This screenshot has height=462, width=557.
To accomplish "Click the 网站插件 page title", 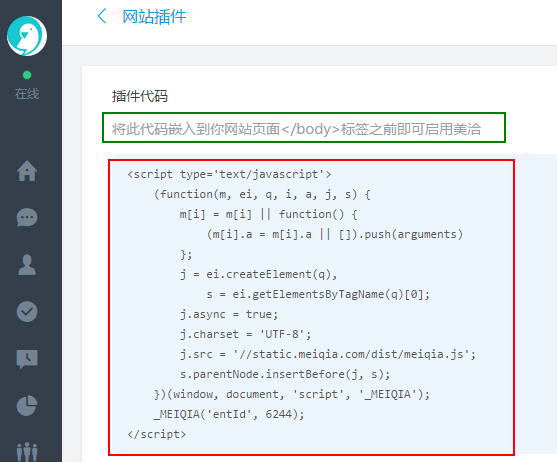I will coord(154,17).
